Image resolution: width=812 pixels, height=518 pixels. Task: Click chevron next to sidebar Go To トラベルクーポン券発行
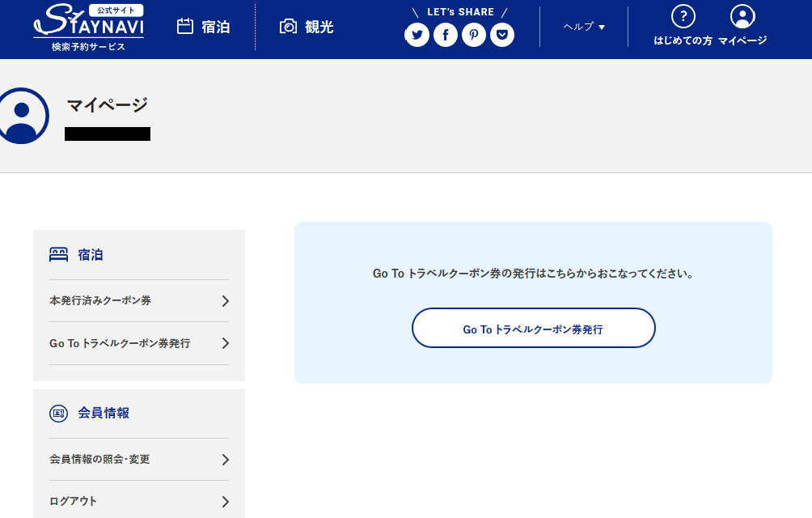pyautogui.click(x=226, y=343)
